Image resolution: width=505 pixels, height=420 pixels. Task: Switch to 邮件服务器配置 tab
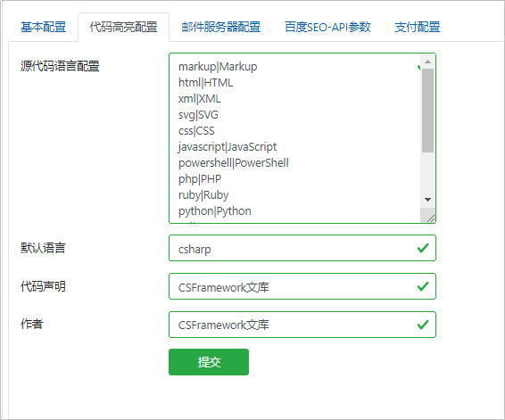pyautogui.click(x=221, y=27)
